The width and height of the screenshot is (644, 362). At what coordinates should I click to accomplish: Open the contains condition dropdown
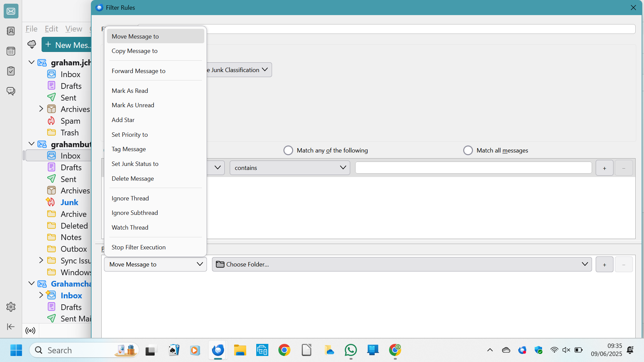click(x=290, y=168)
